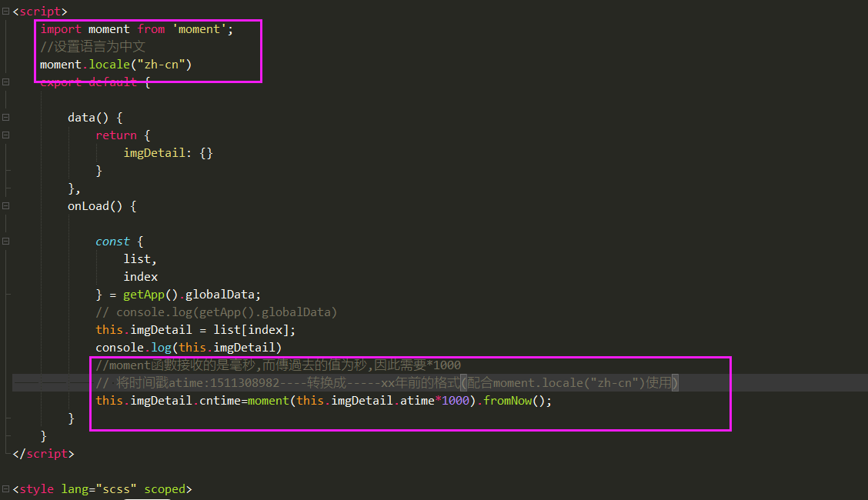Screen dimensions: 868x500
Task: Collapse the data() function fold marker
Action: [5, 117]
